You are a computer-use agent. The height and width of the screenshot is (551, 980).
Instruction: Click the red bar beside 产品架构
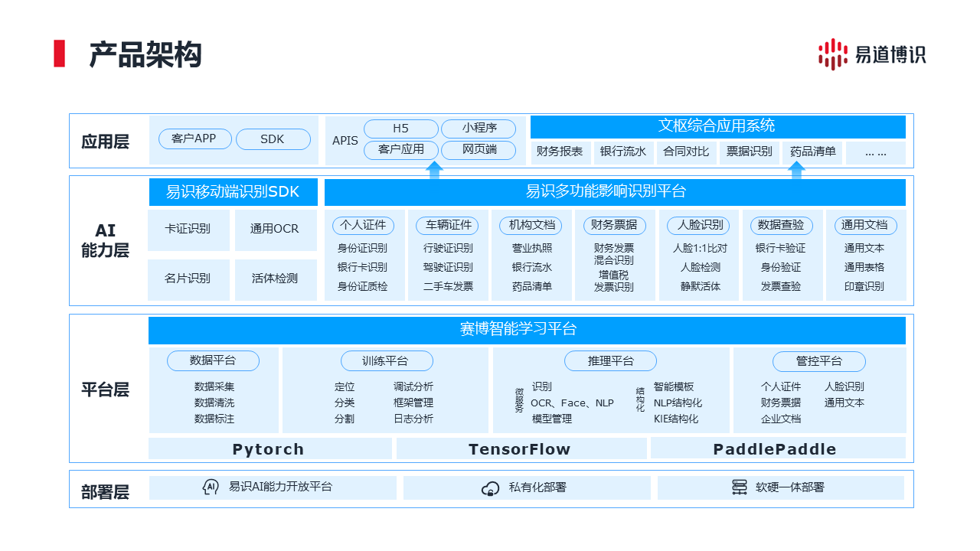[x=59, y=54]
